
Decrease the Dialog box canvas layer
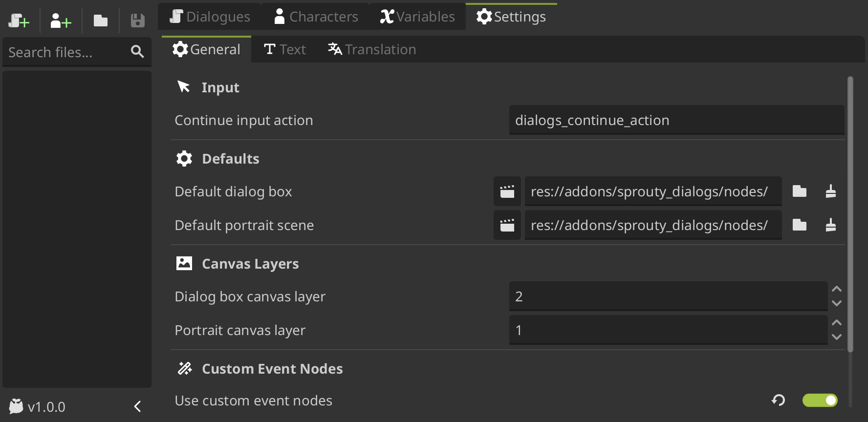click(837, 303)
